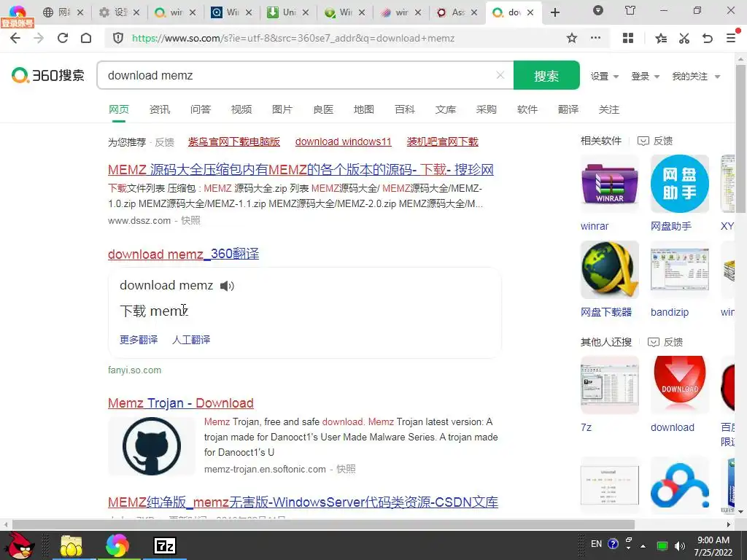747x560 pixels.
Task: Open the browser hamburger menu
Action: click(x=731, y=38)
